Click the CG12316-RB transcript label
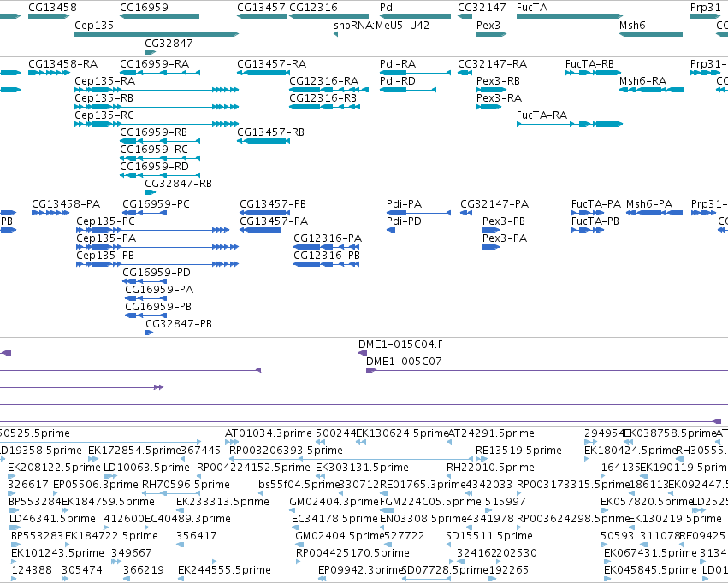The image size is (728, 583). [x=323, y=98]
